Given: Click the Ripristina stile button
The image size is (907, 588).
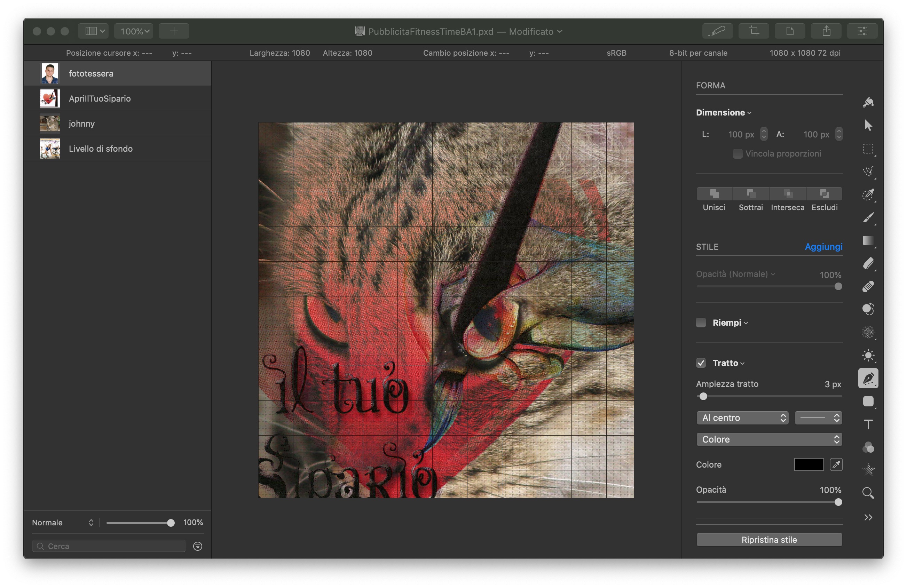Looking at the screenshot, I should coord(769,539).
